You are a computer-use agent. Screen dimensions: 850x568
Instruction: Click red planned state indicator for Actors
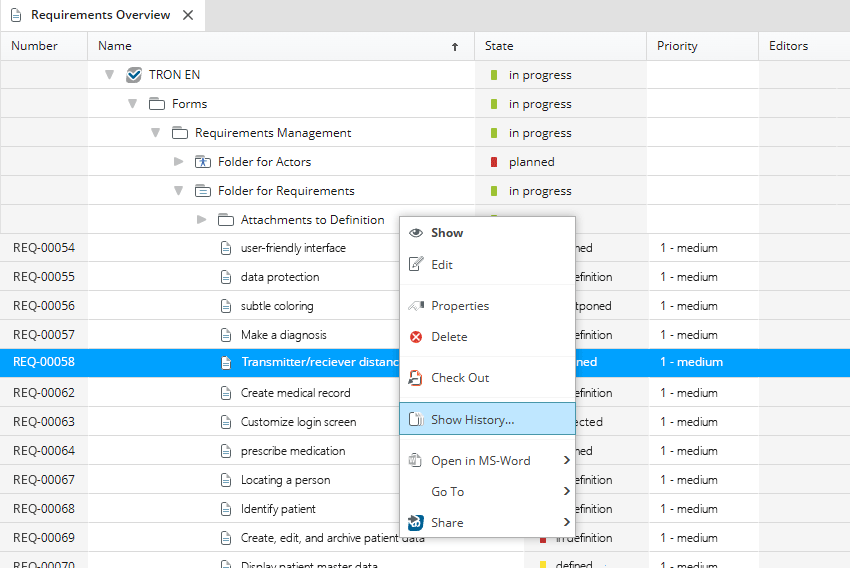click(494, 162)
